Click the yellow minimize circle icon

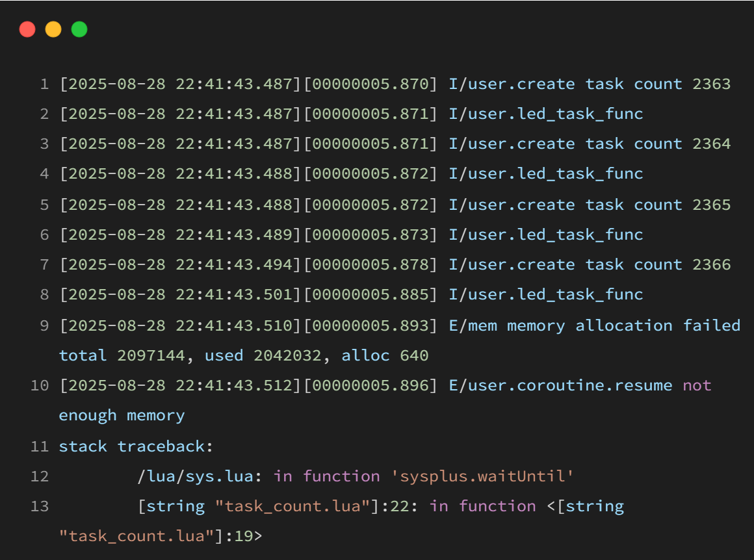click(x=53, y=29)
